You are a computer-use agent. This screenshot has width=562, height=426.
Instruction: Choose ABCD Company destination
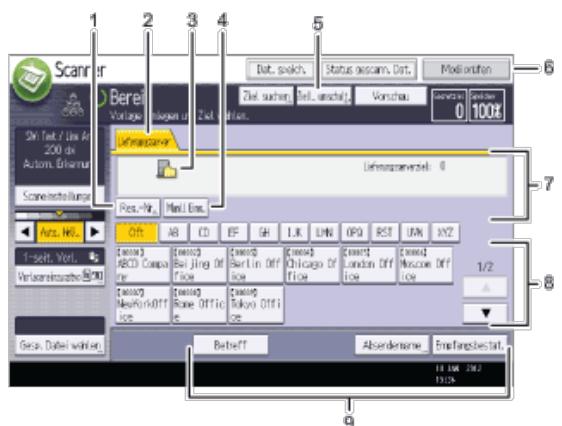pos(143,265)
